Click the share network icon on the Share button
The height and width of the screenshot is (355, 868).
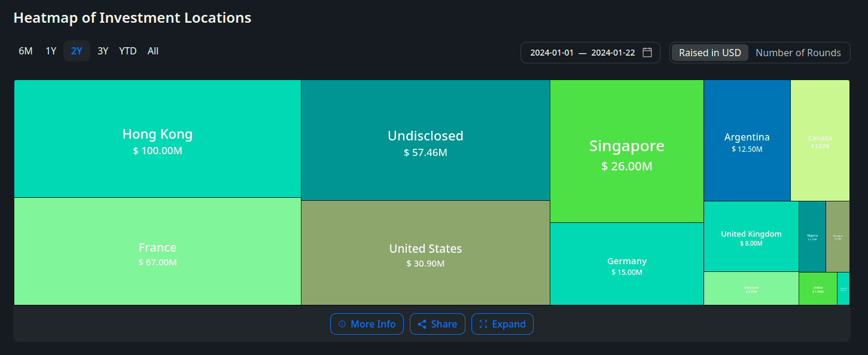(422, 324)
